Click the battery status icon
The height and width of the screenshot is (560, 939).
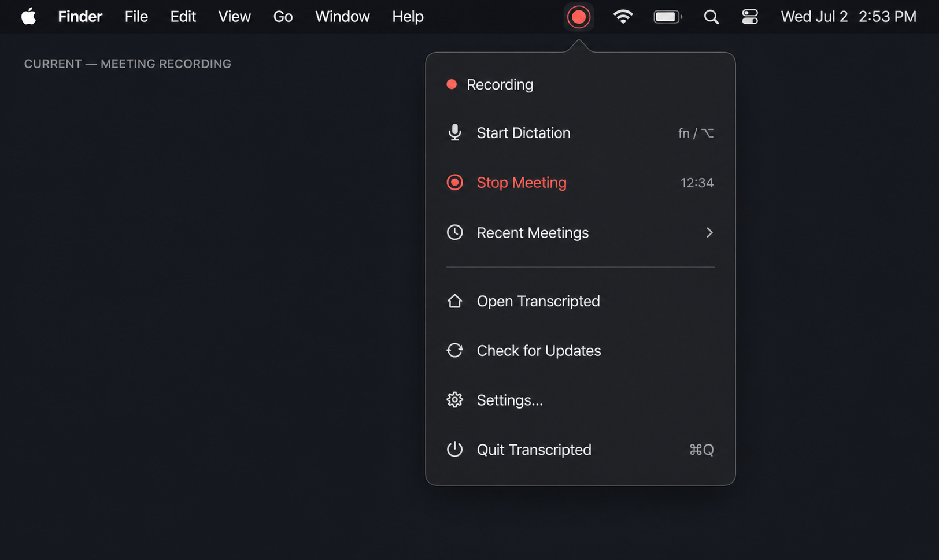click(668, 17)
